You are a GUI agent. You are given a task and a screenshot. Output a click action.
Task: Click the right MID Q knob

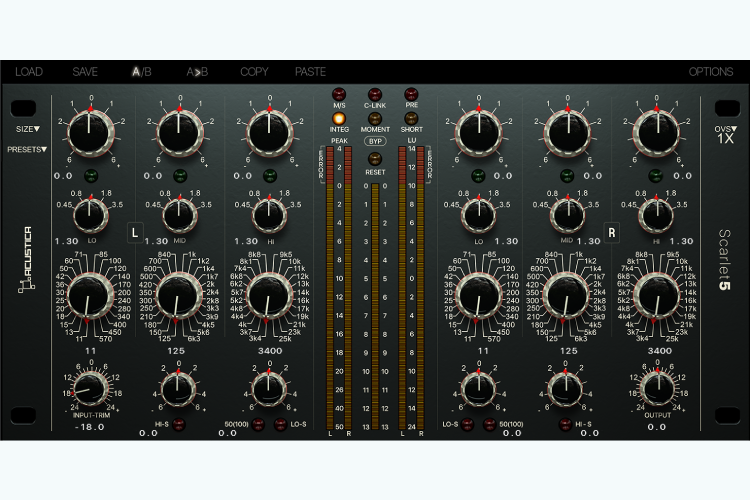[x=568, y=215]
